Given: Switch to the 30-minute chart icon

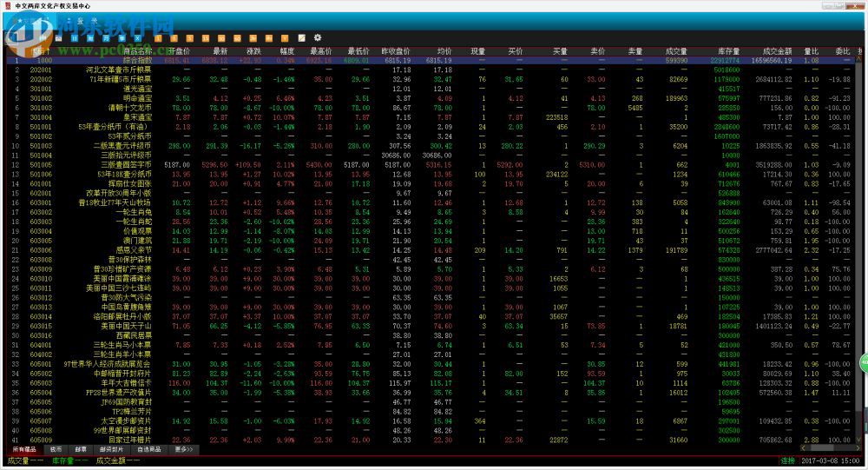Looking at the screenshot, I should coord(221,38).
